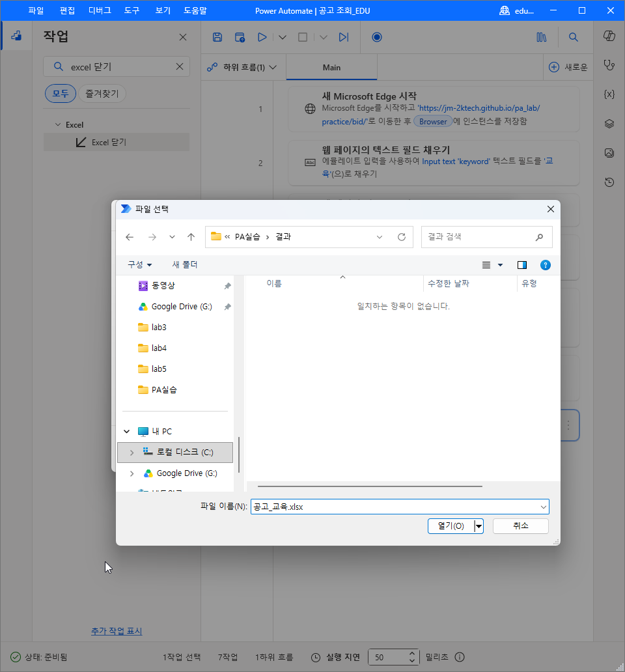Image resolution: width=625 pixels, height=672 pixels.
Task: Open the file name combo box dropdown
Action: coord(543,507)
